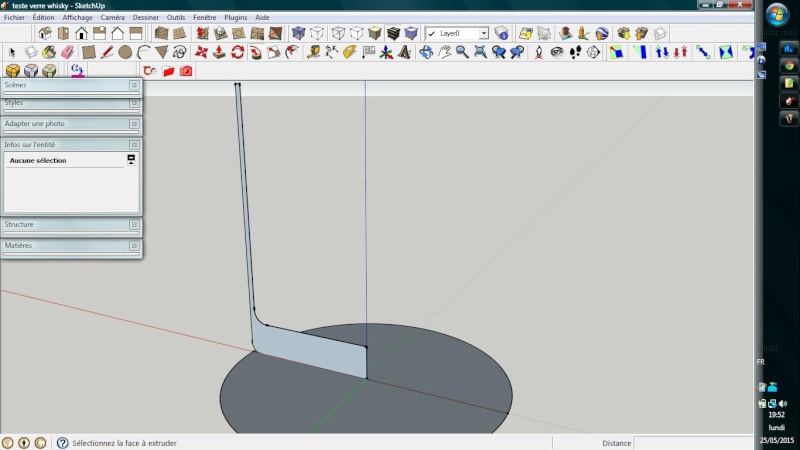Pick the Protractor tool
This screenshot has height=450, width=800.
[x=349, y=52]
